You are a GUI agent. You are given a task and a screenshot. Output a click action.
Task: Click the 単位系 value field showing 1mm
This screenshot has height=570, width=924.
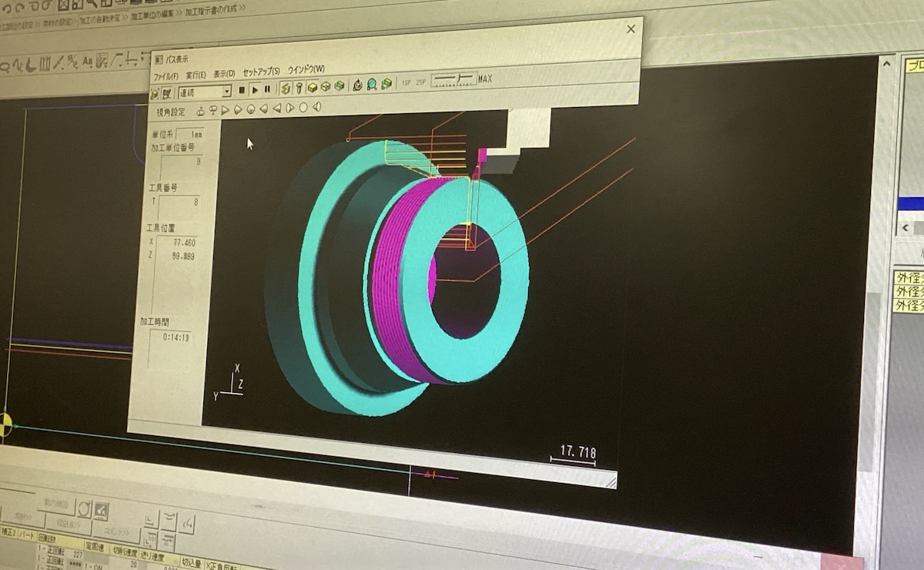tap(189, 133)
